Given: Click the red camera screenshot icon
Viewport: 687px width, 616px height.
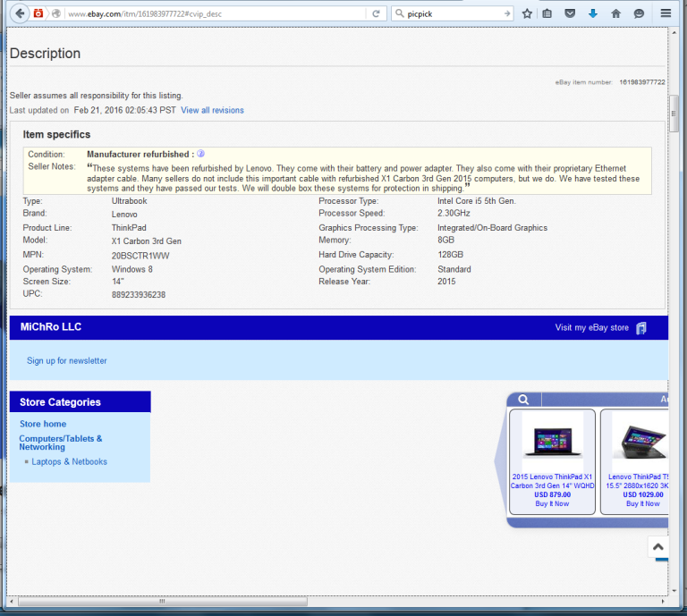Looking at the screenshot, I should click(x=38, y=13).
